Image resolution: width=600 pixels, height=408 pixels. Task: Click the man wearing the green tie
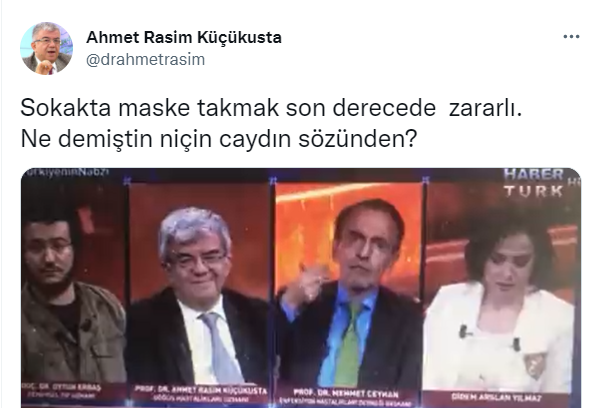[350, 293]
